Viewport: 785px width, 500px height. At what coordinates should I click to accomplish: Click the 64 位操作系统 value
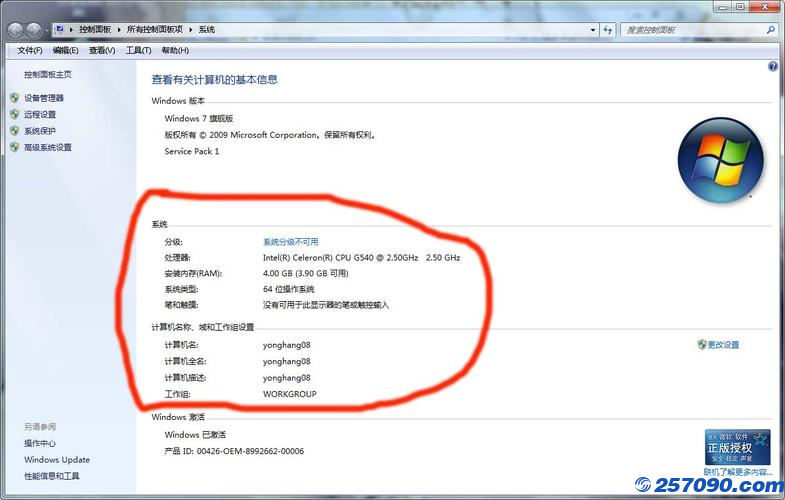(x=289, y=289)
